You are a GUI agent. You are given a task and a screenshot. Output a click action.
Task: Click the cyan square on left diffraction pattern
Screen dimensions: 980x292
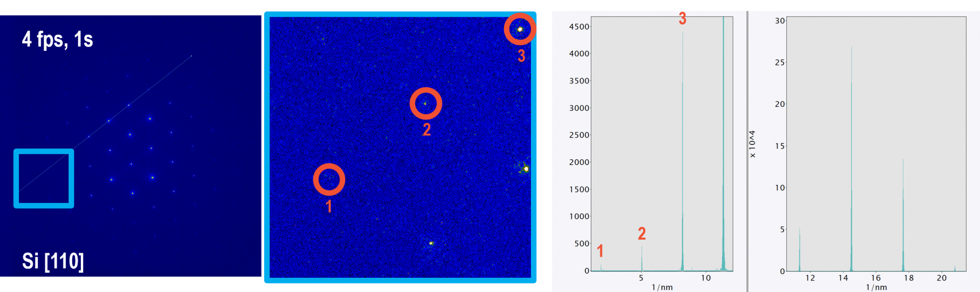(44, 178)
